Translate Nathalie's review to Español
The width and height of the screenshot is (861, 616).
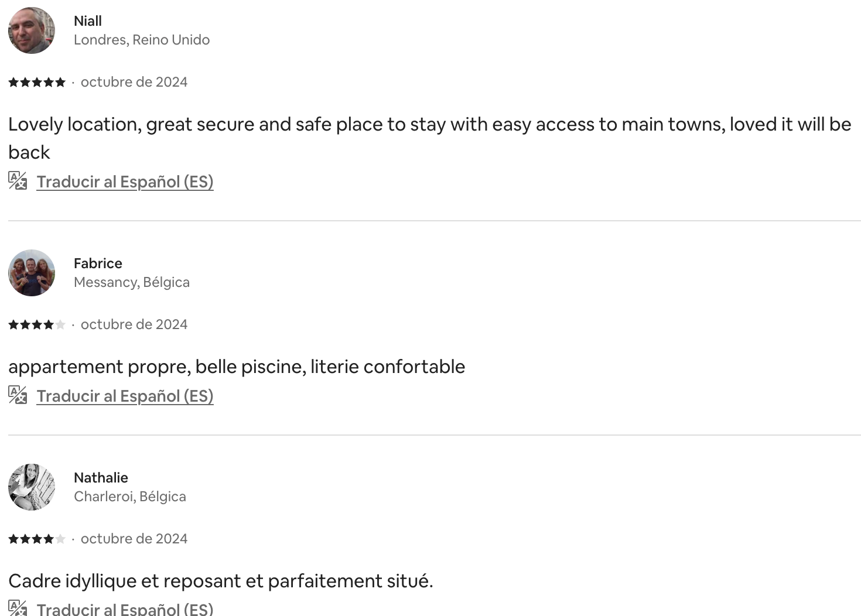(125, 609)
